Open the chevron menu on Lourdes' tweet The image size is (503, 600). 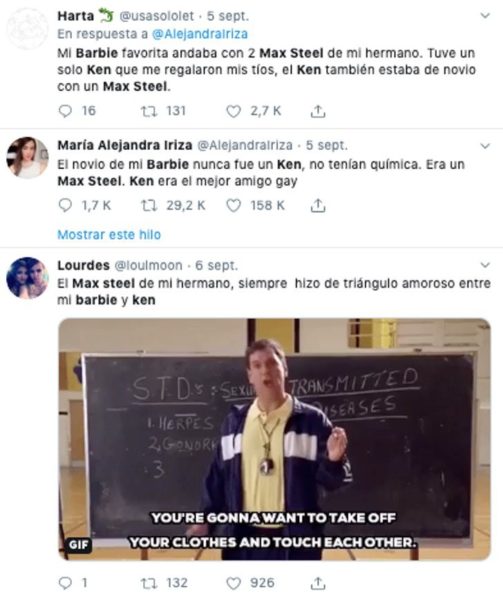485,265
